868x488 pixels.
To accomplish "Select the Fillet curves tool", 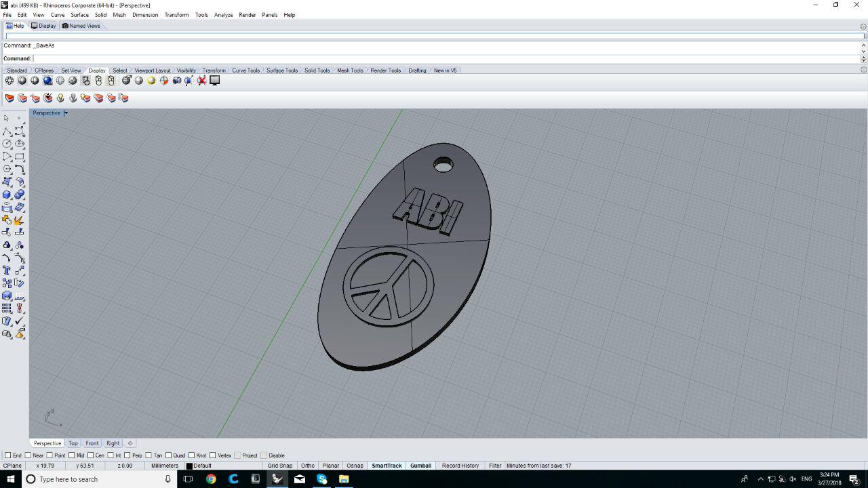I will (20, 169).
